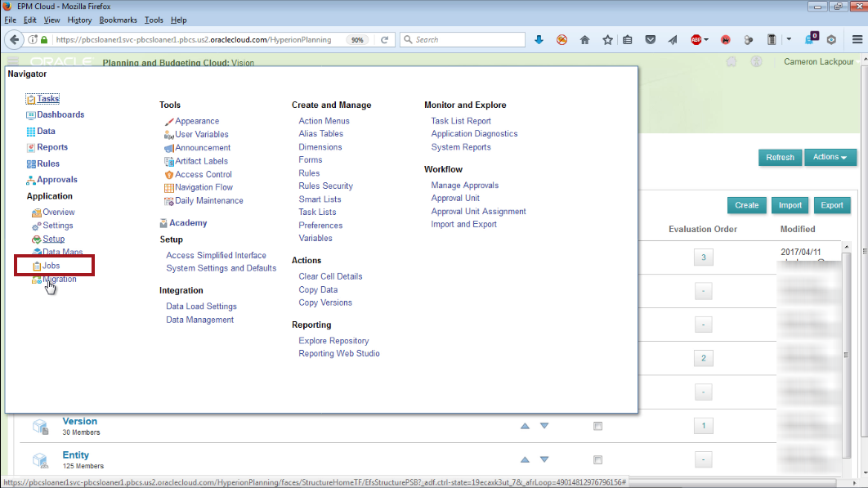This screenshot has width=868, height=488.
Task: Click the Announcement megaphone icon
Action: (x=169, y=148)
